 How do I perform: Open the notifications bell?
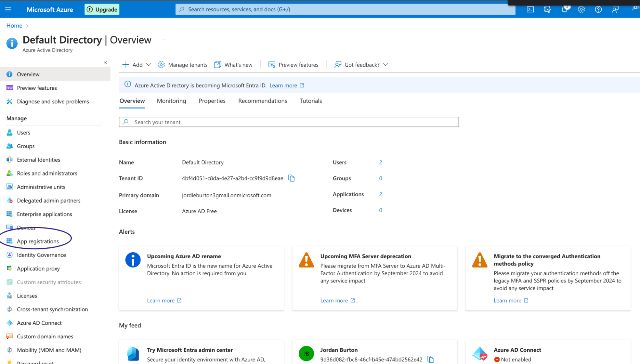click(564, 9)
